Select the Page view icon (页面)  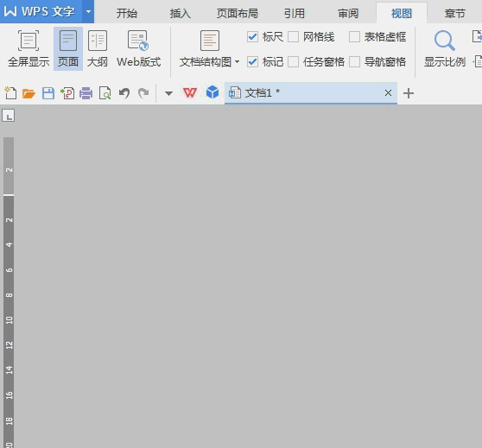click(68, 41)
